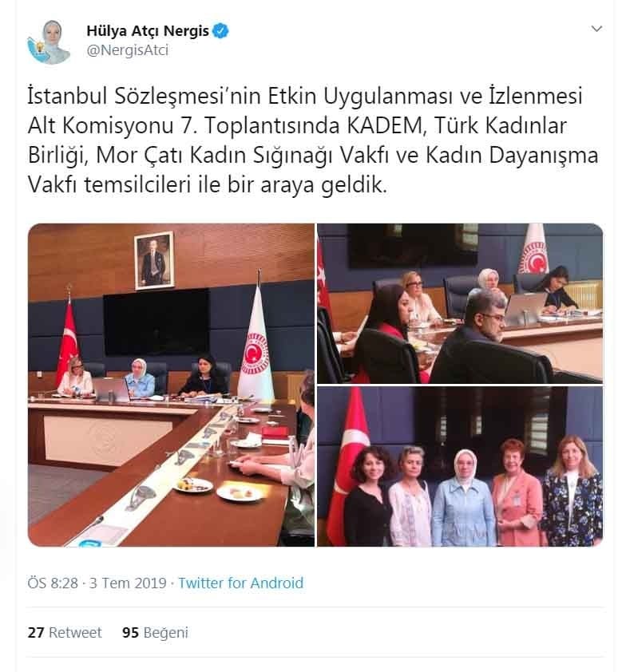Visit the @NergisAtci handle
The image size is (626, 672).
pos(127,50)
